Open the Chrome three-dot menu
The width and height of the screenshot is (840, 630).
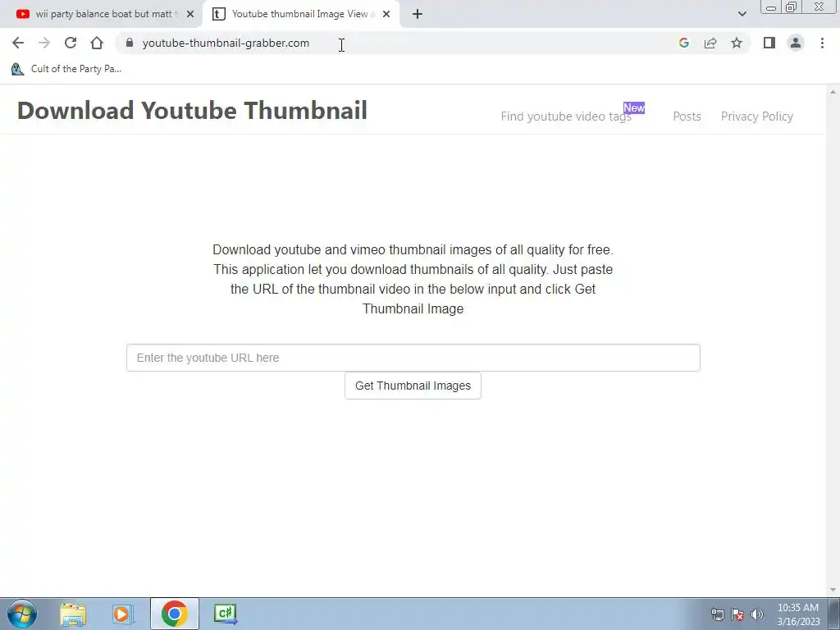point(822,43)
